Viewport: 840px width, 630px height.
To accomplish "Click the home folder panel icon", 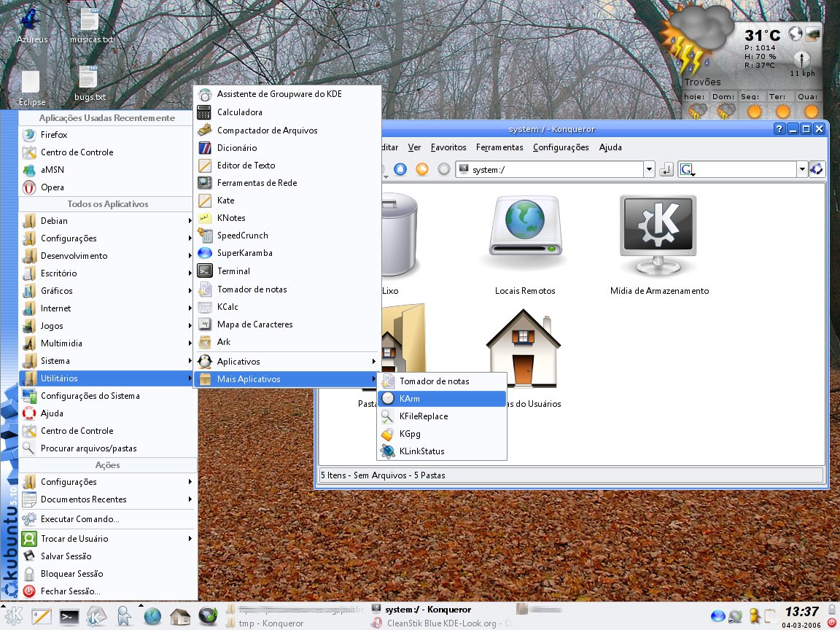I will tap(180, 617).
